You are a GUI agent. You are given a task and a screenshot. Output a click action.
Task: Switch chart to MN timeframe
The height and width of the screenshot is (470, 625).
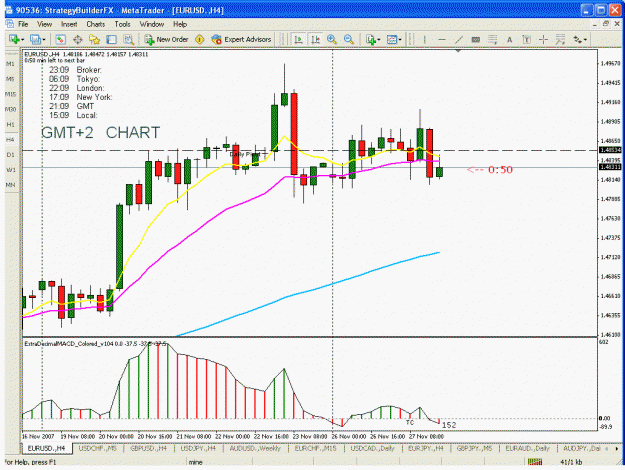click(x=10, y=185)
